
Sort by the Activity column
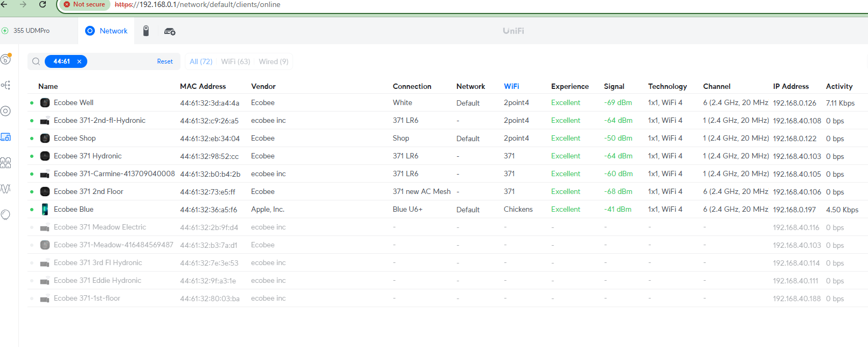[x=839, y=86]
